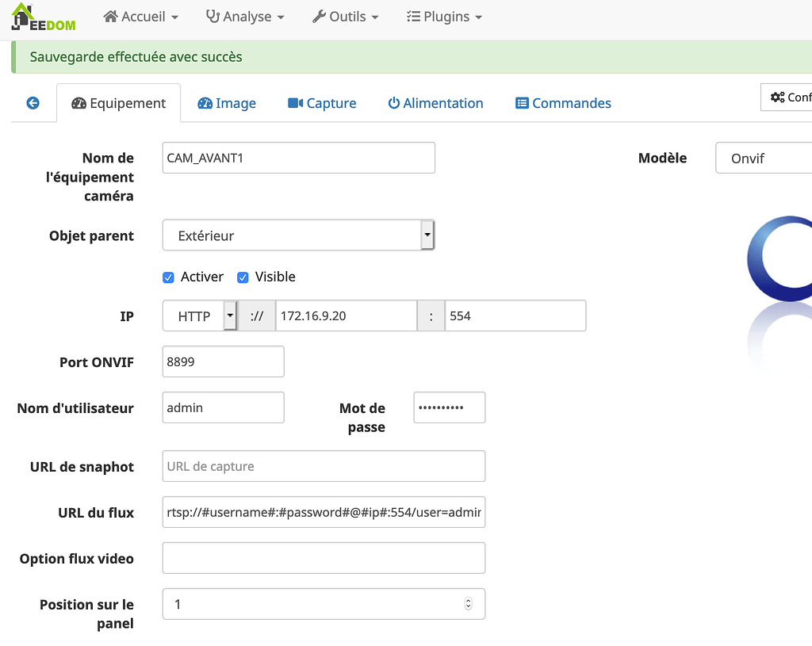Switch to the Capture tab
Screen dimensions: 812x646
[x=322, y=103]
